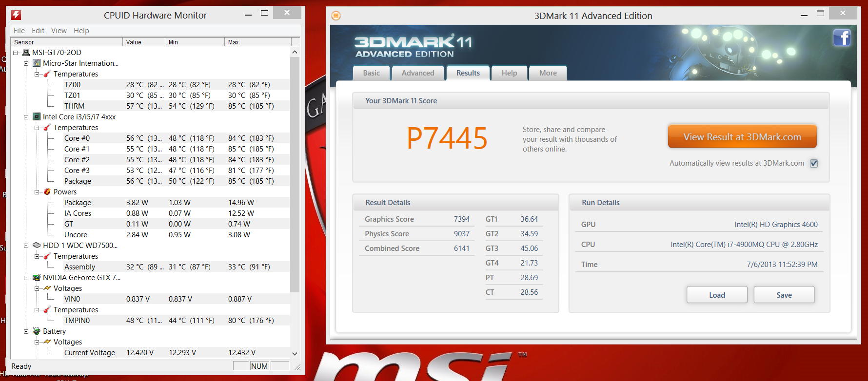Click the Battery node icon
This screenshot has width=868, height=381.
click(x=37, y=331)
